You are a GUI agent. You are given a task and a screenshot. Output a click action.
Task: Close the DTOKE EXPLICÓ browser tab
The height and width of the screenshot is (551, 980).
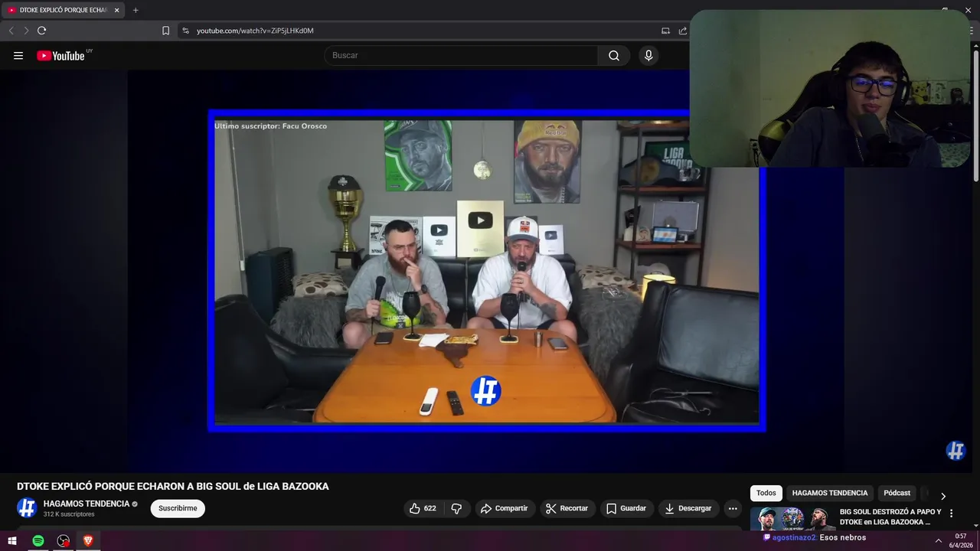116,10
